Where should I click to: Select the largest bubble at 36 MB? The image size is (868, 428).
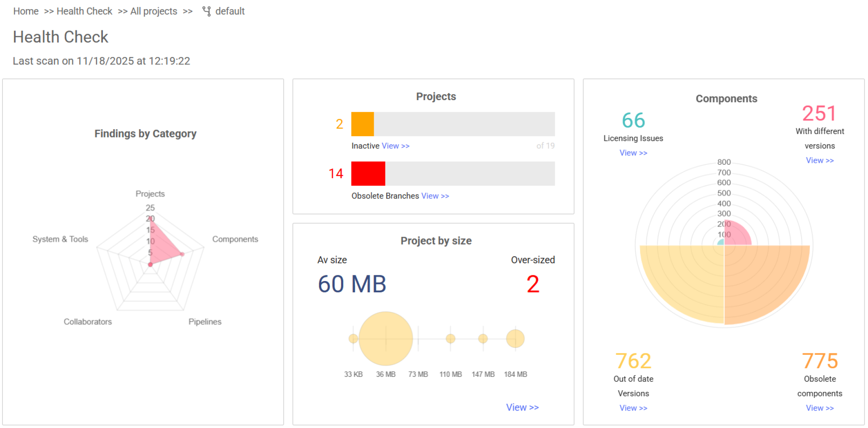click(x=386, y=339)
